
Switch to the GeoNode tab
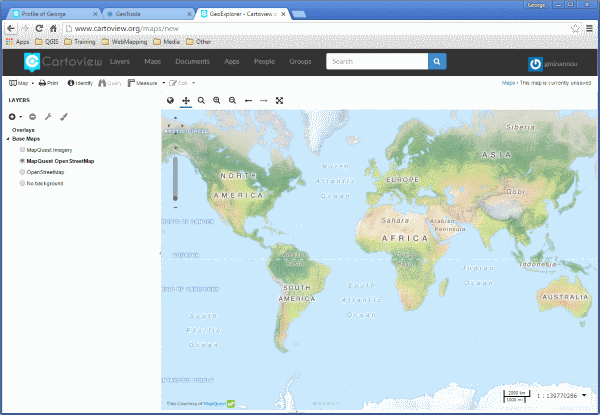click(x=148, y=14)
